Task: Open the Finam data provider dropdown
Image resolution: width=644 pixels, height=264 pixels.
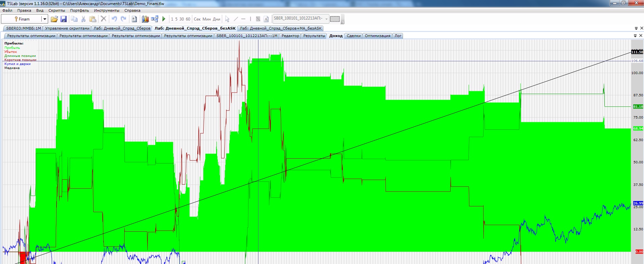Action: [x=44, y=19]
